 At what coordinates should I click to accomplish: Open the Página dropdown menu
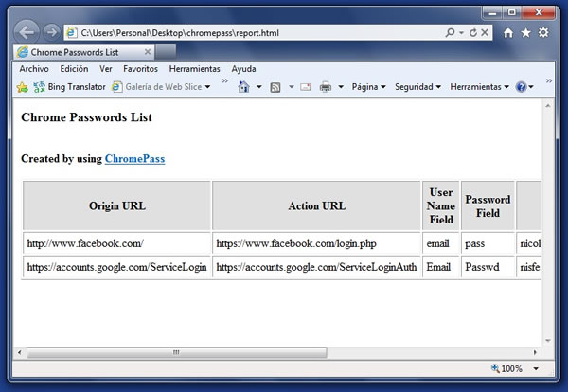click(369, 87)
